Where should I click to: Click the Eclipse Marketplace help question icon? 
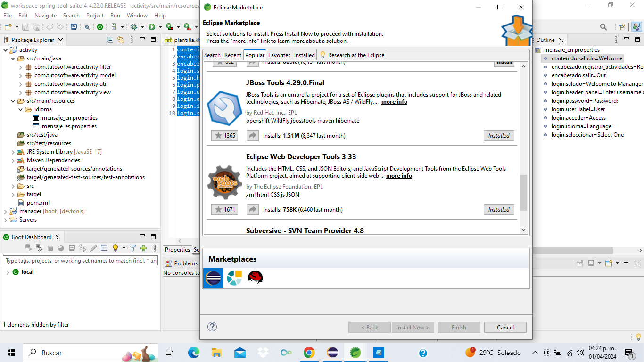(x=212, y=327)
